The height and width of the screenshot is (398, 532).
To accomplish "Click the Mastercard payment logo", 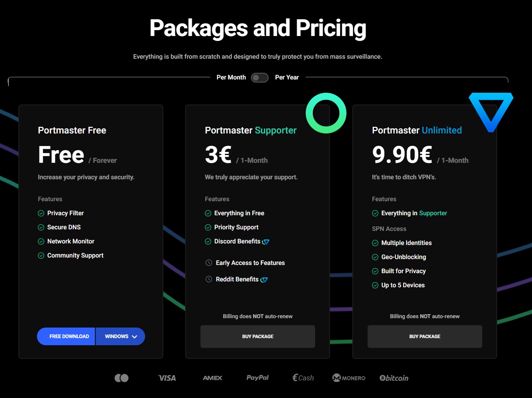I will [x=121, y=378].
